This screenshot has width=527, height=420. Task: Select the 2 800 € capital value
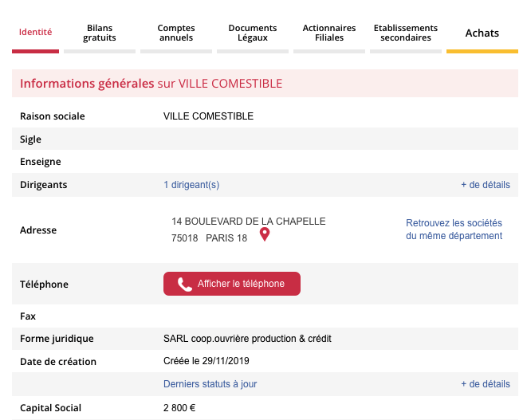point(179,408)
